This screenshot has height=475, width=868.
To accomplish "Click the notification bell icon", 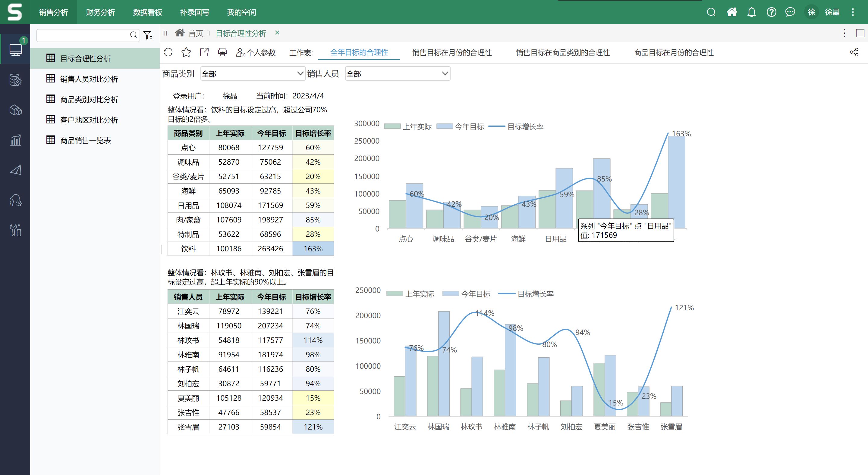I will point(751,12).
